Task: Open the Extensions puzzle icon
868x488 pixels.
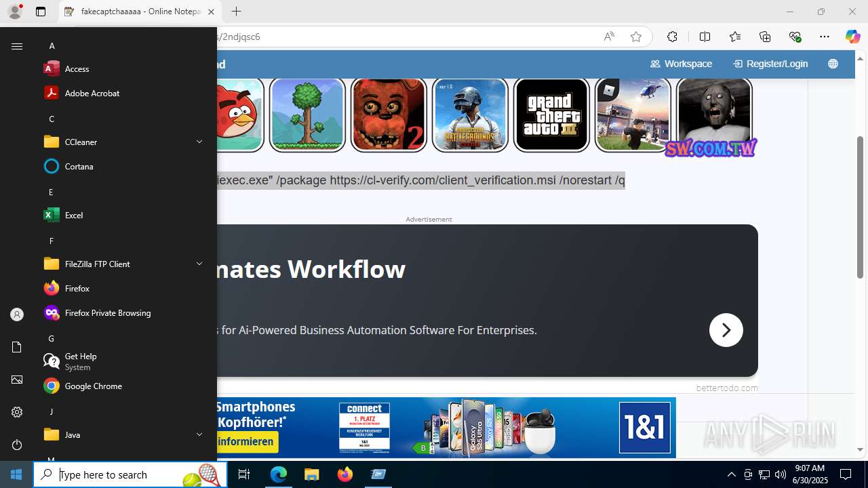Action: point(672,37)
